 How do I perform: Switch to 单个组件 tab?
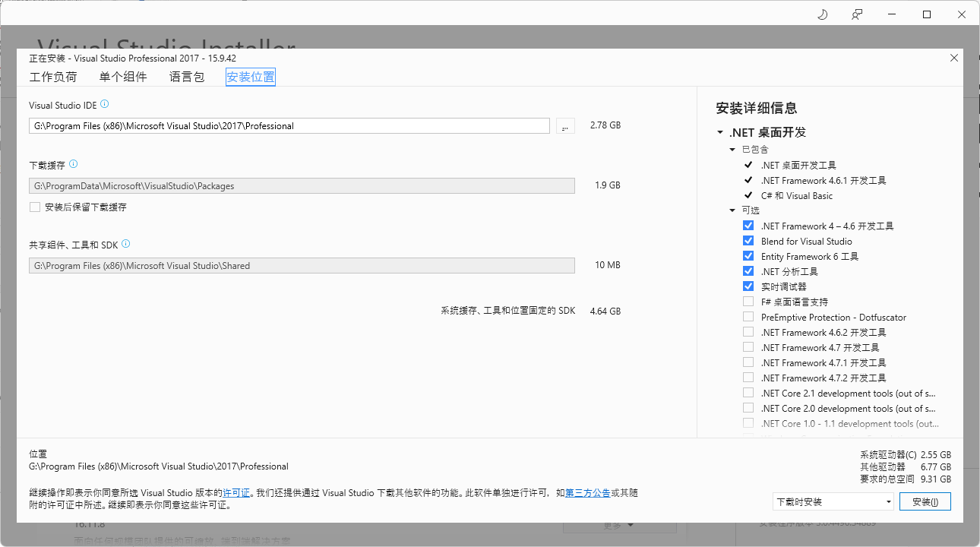tap(123, 77)
